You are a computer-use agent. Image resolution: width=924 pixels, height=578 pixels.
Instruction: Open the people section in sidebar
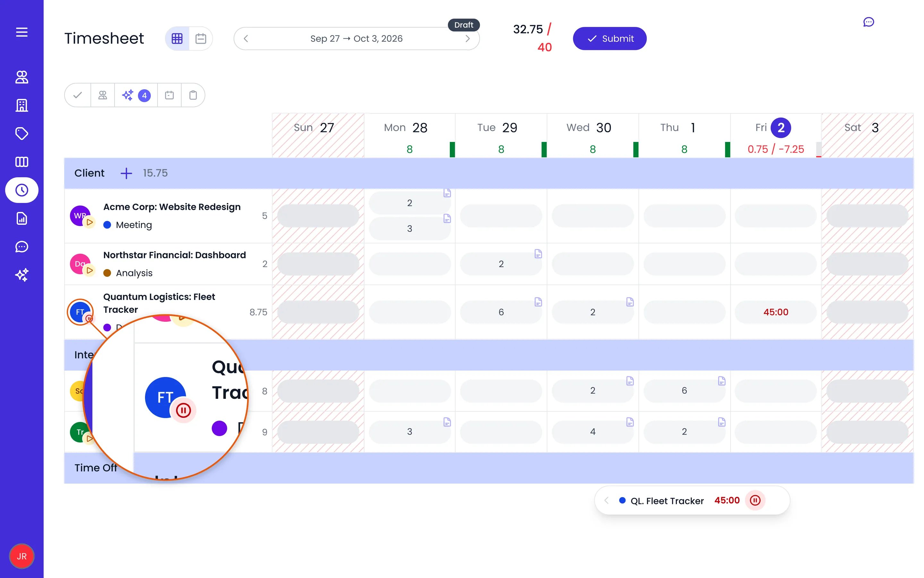(x=22, y=77)
